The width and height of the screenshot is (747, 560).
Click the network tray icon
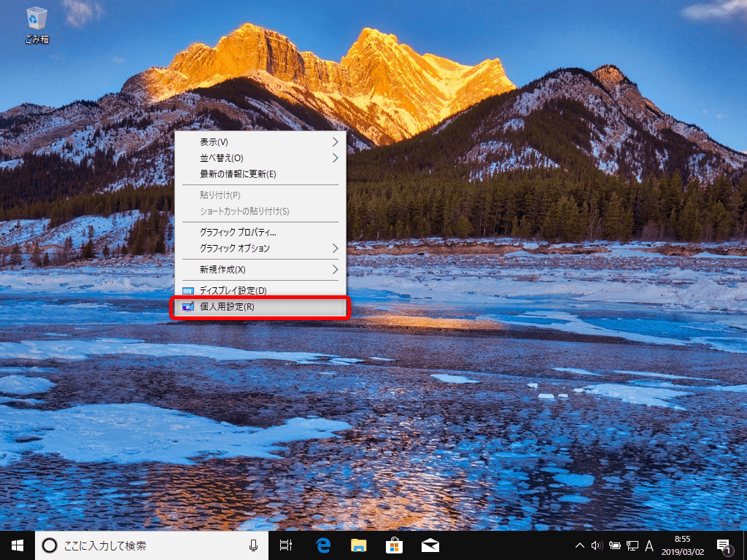click(632, 545)
